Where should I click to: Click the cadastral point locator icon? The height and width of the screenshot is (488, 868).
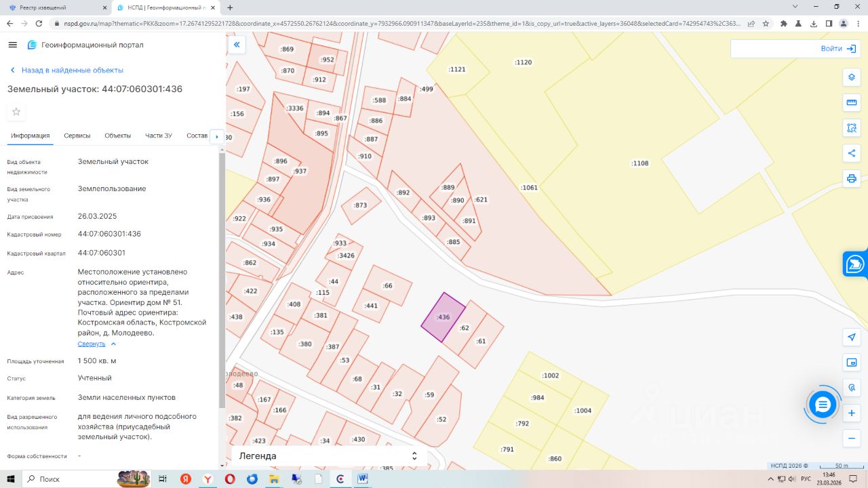coord(852,388)
